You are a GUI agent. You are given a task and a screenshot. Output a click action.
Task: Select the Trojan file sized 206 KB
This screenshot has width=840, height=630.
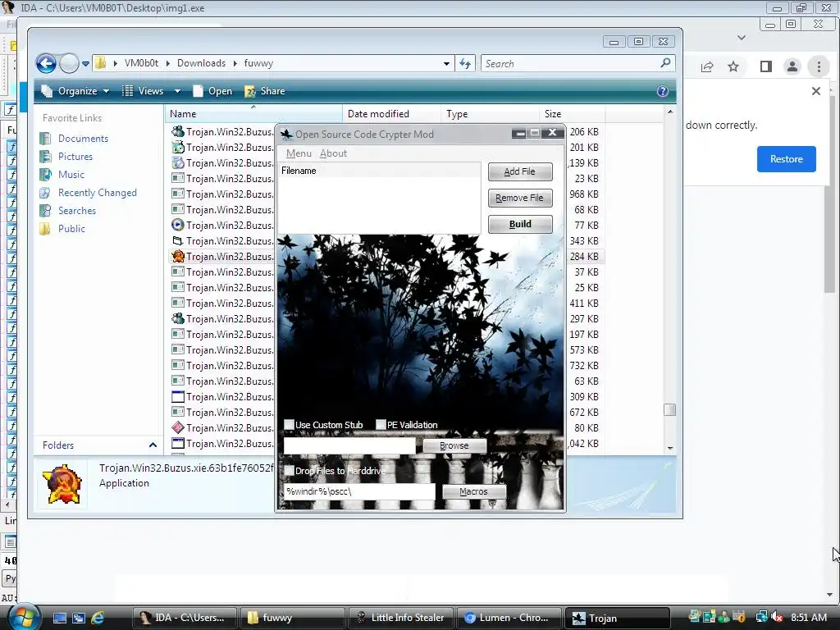click(x=221, y=132)
